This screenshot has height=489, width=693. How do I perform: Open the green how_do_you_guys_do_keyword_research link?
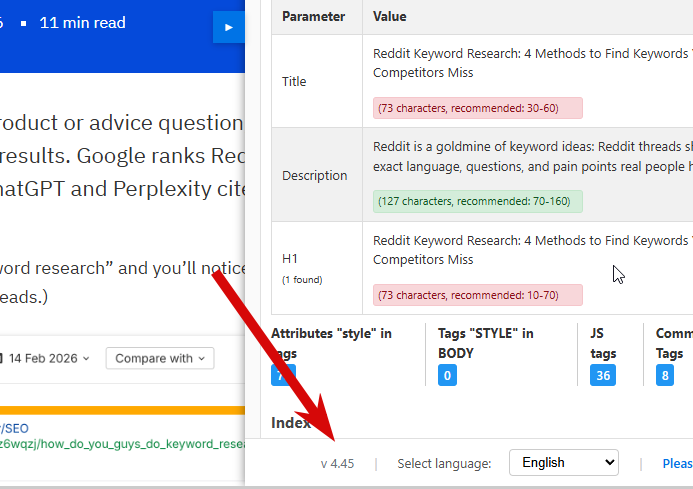[x=122, y=444]
